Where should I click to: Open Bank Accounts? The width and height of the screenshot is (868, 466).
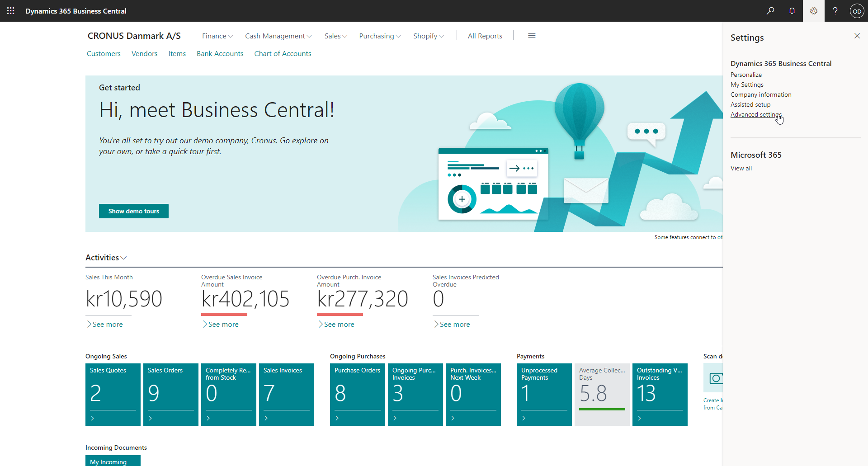pos(220,53)
